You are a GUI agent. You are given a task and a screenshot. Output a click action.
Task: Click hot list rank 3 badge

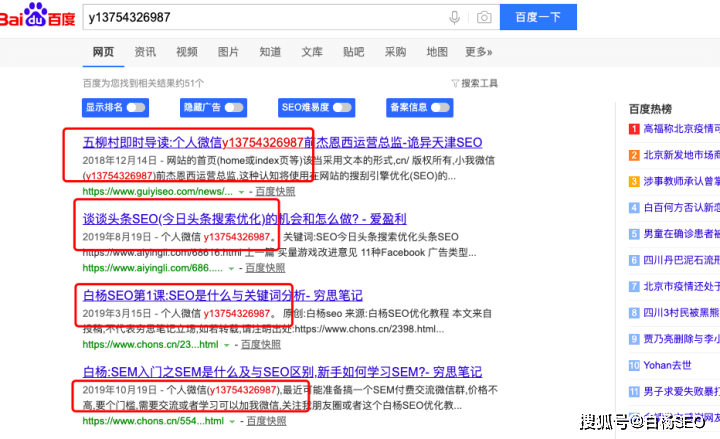point(634,181)
